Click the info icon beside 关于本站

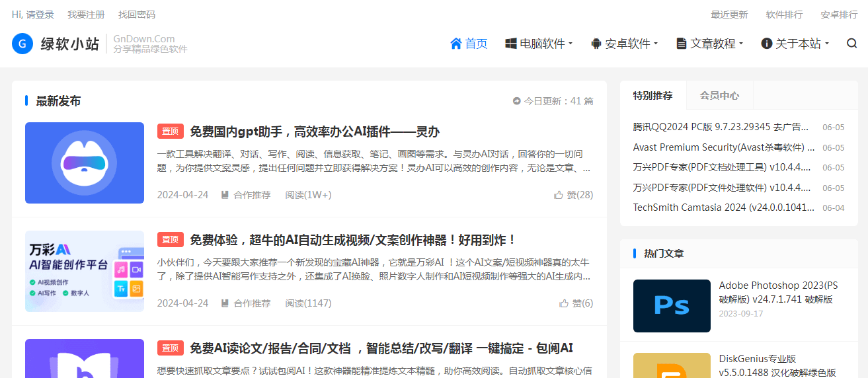pyautogui.click(x=766, y=44)
